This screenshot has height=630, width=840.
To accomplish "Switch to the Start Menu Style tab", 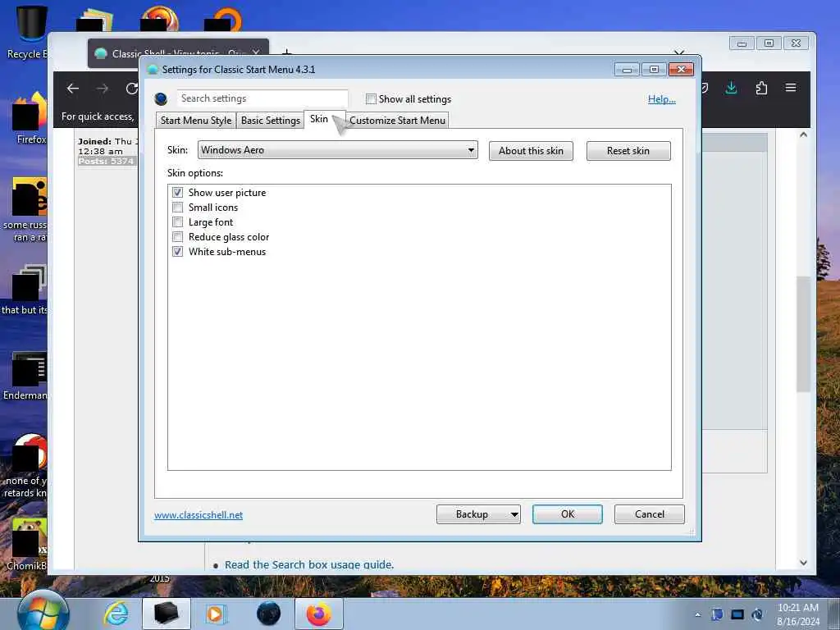I will 196,121.
